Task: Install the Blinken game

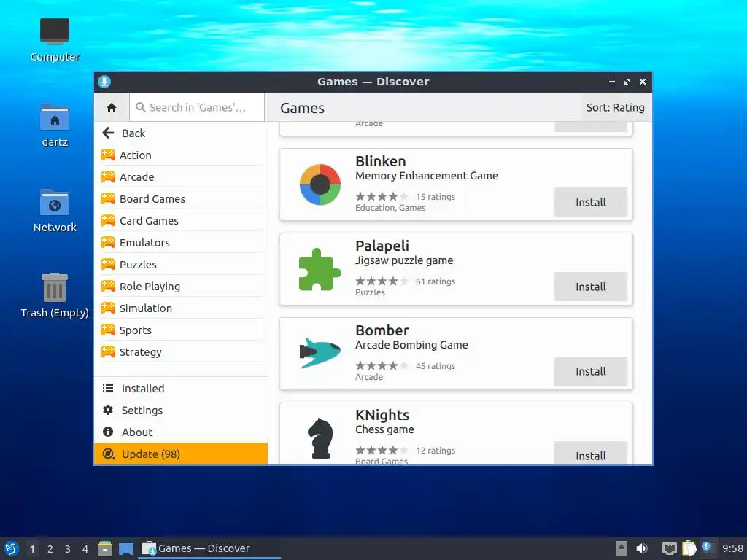Action: 590,203
